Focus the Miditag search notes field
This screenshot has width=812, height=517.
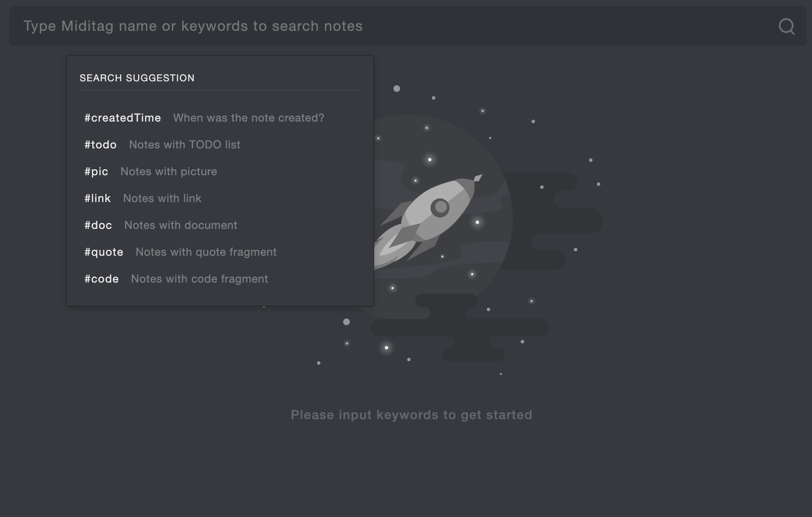pyautogui.click(x=395, y=26)
